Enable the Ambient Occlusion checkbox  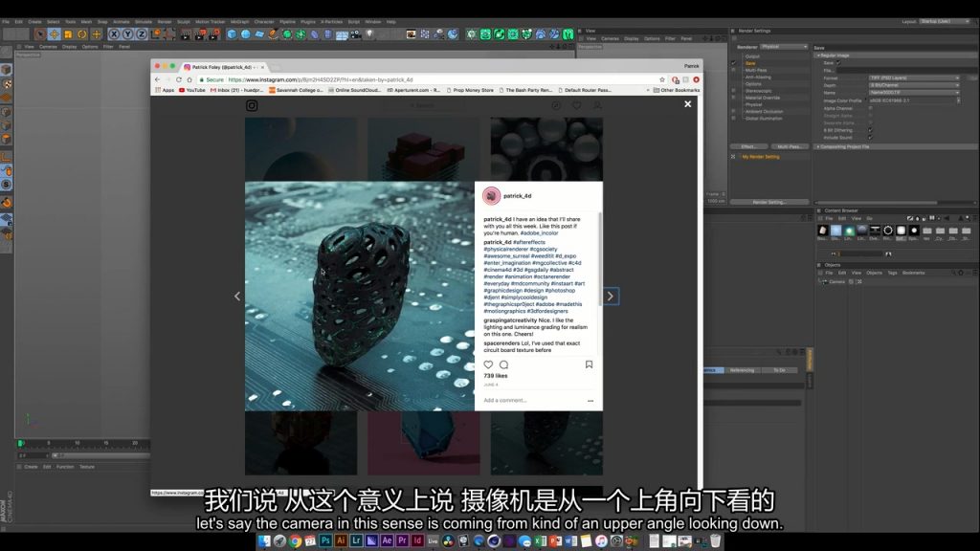[x=734, y=111]
